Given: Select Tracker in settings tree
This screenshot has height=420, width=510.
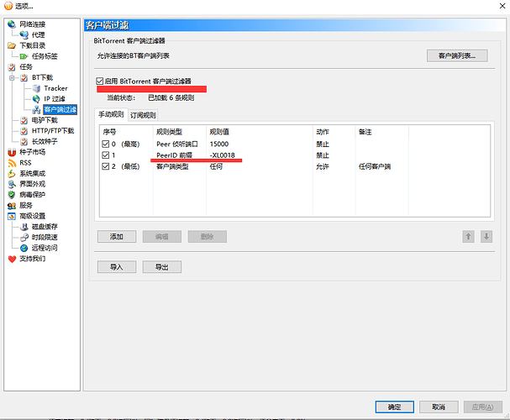Looking at the screenshot, I should pos(55,88).
